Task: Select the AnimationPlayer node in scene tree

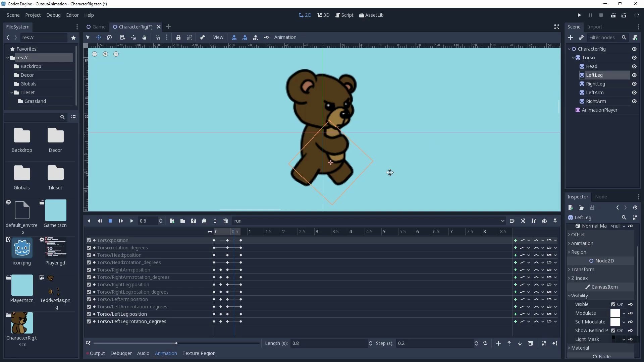Action: (x=599, y=110)
